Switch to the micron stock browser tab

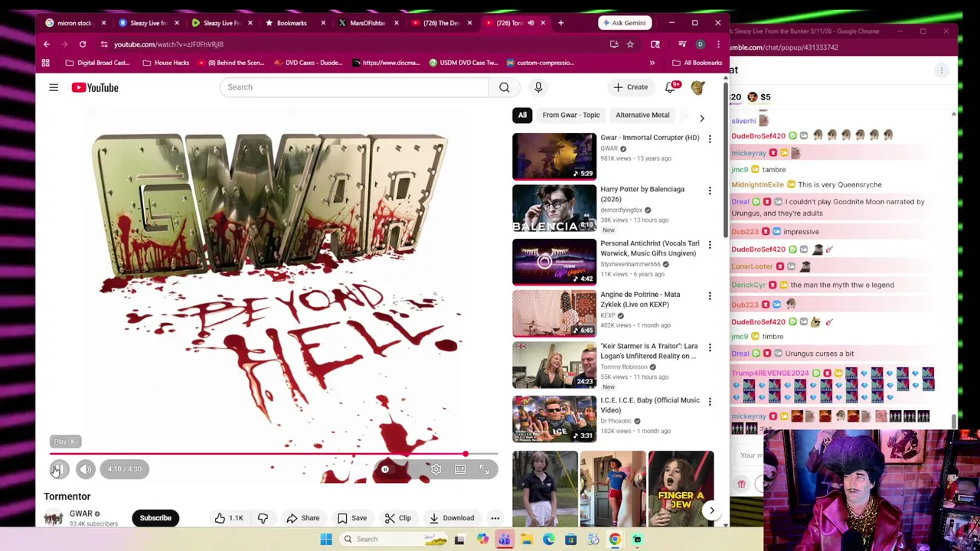tap(75, 23)
